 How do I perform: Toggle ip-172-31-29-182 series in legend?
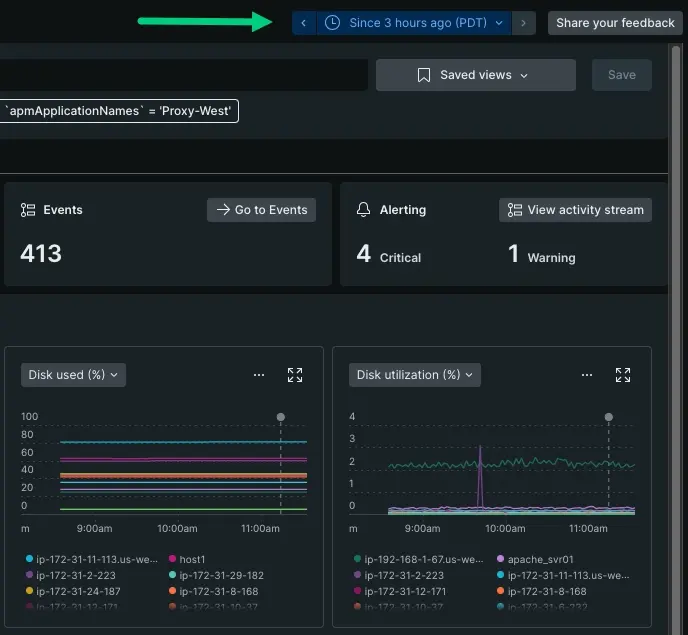221,576
